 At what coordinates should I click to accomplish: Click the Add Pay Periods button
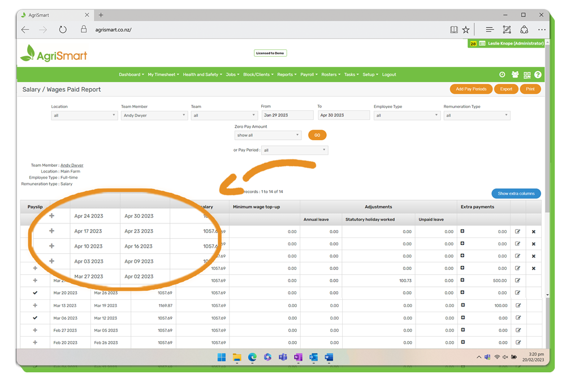[470, 89]
